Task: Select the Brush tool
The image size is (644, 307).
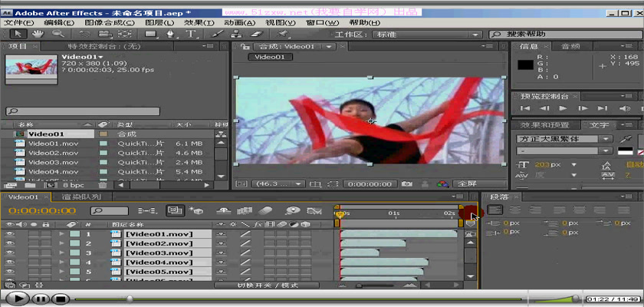Action: point(217,34)
